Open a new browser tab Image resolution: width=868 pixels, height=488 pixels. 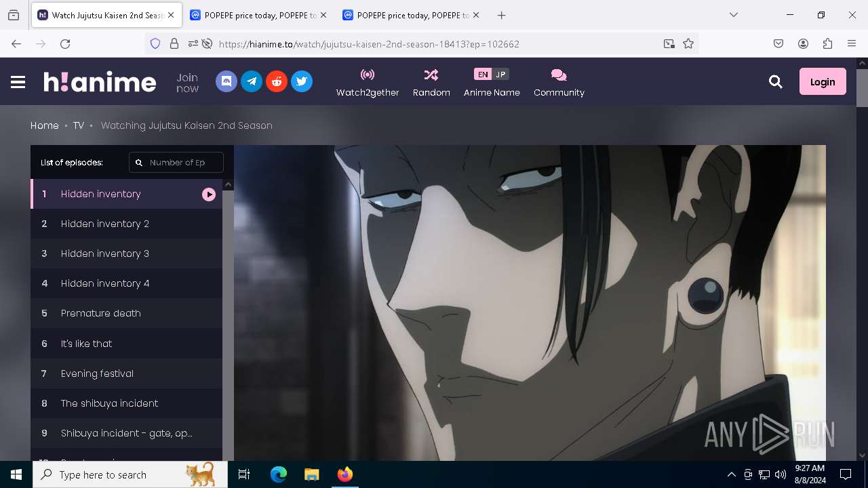501,15
